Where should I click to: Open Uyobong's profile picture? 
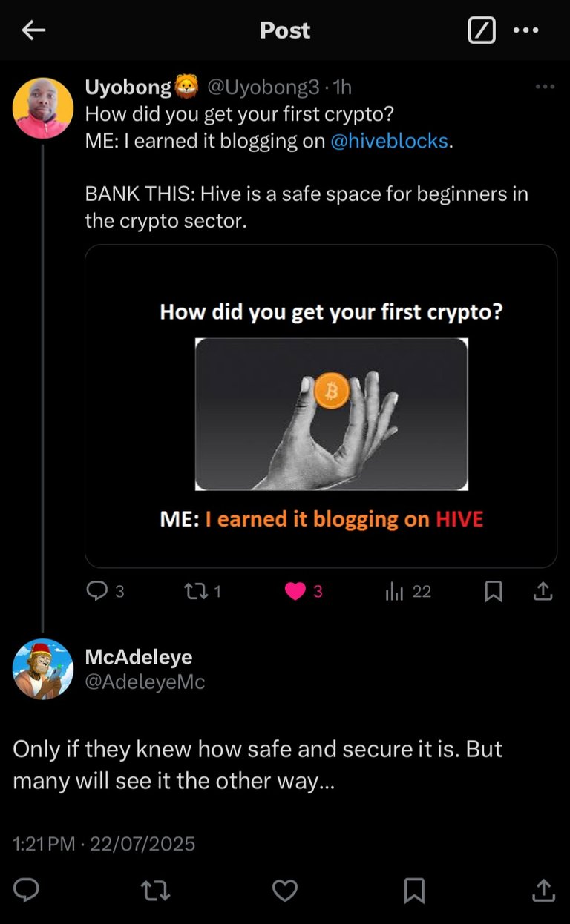pyautogui.click(x=43, y=108)
